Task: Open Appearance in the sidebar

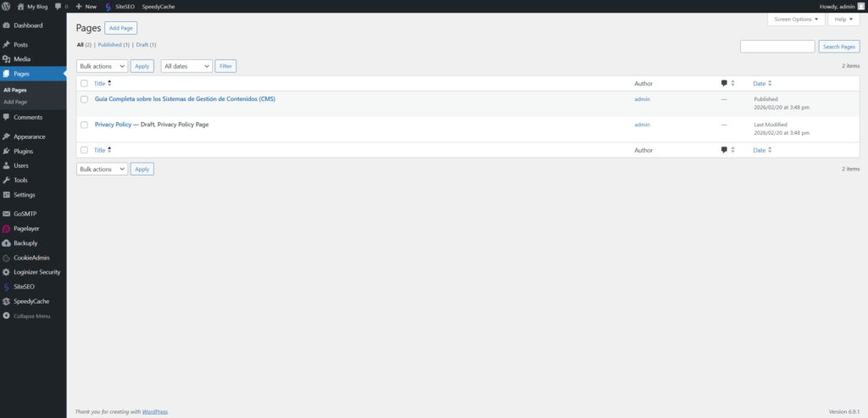Action: [29, 137]
